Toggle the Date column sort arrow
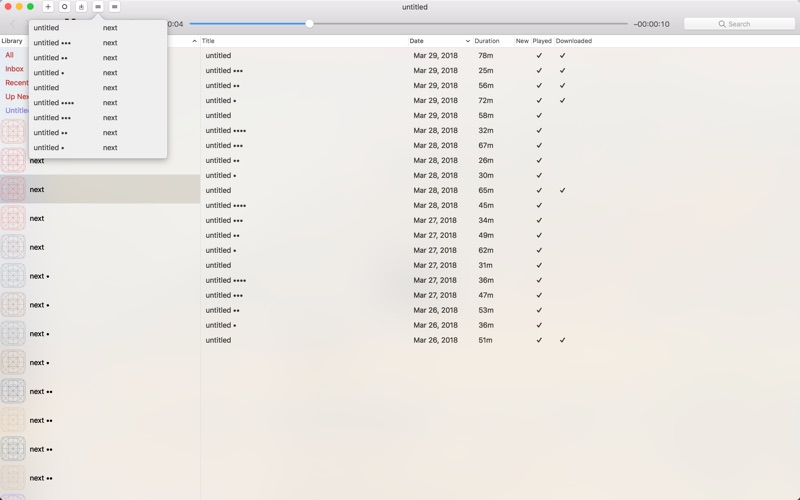The height and width of the screenshot is (500, 800). [467, 41]
